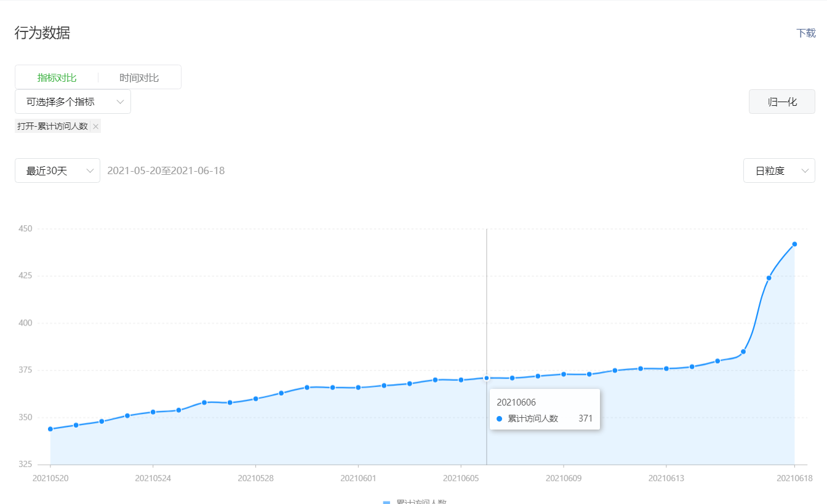This screenshot has width=827, height=504.
Task: Click the tooltip value 371
Action: point(585,418)
